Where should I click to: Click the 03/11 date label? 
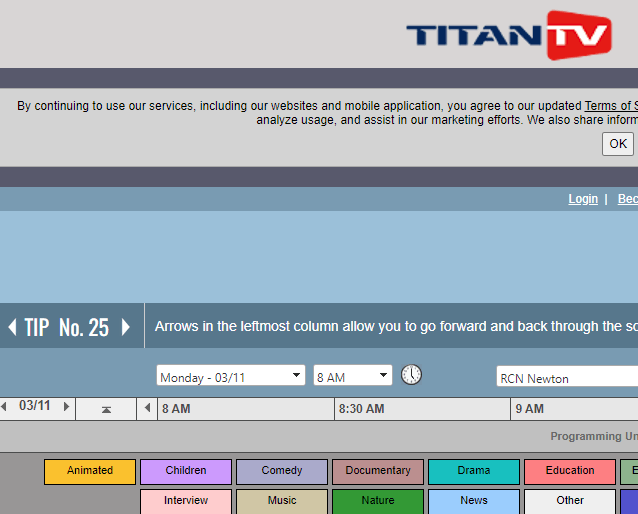click(x=35, y=406)
